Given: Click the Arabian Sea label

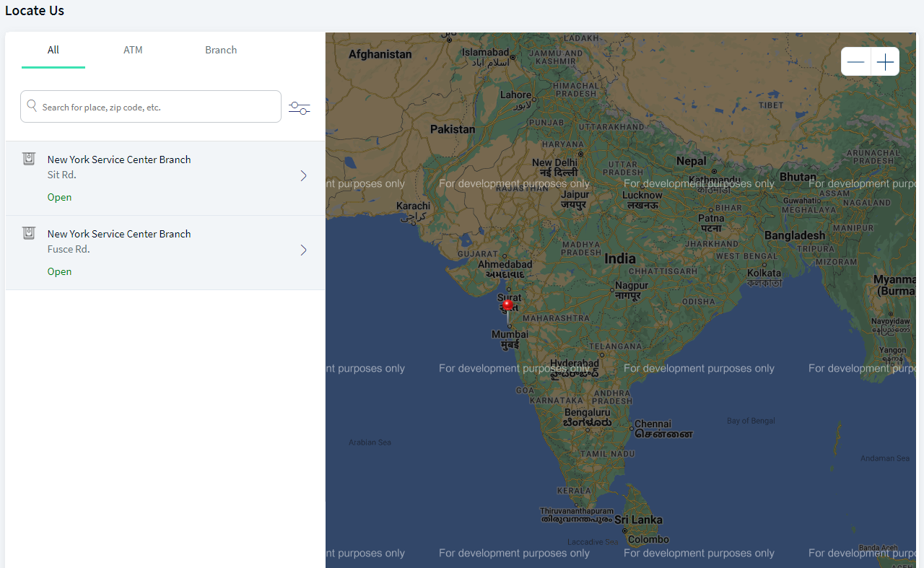Looking at the screenshot, I should (x=370, y=442).
